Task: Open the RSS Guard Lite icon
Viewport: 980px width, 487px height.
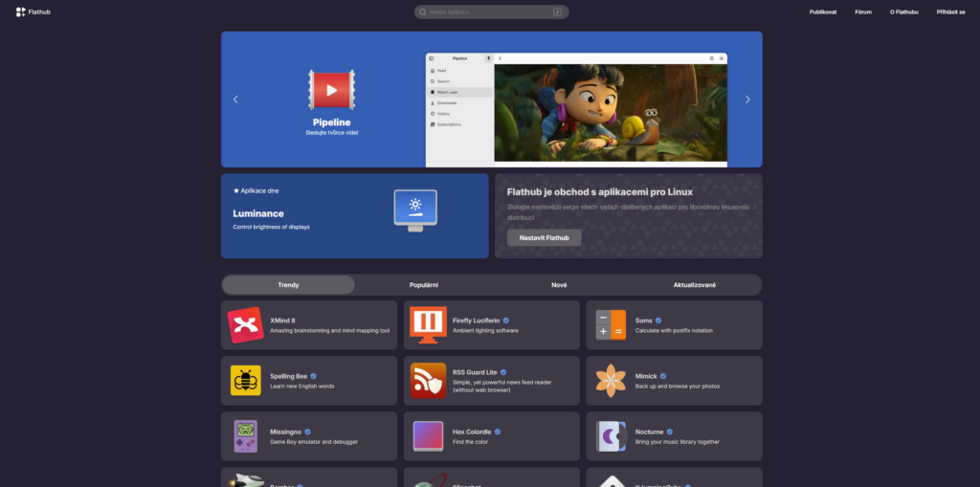Action: [x=428, y=381]
